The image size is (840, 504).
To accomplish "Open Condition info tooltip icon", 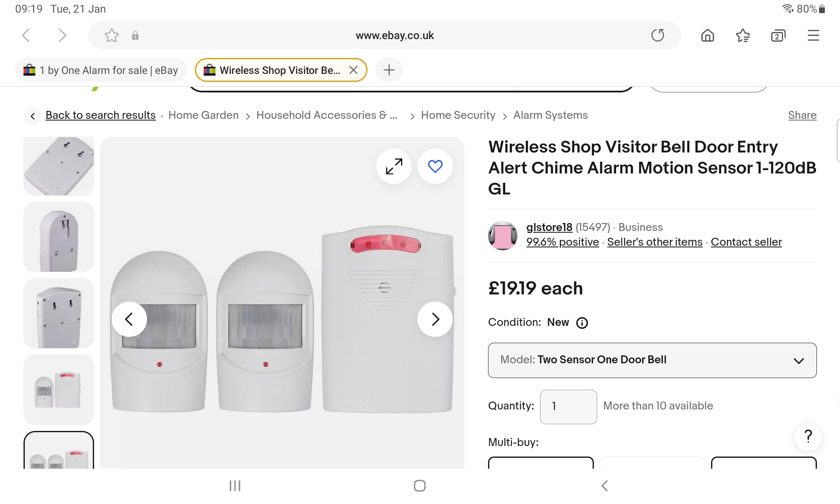I will click(582, 323).
